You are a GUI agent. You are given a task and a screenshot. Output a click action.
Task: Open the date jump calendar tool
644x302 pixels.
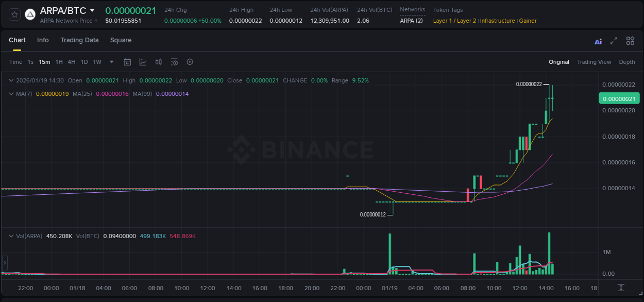[x=127, y=62]
